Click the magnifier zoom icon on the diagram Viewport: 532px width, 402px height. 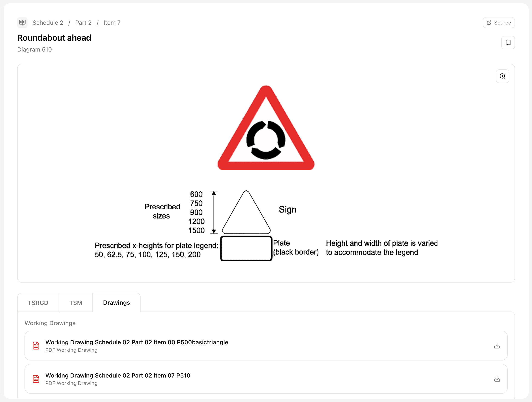point(502,76)
